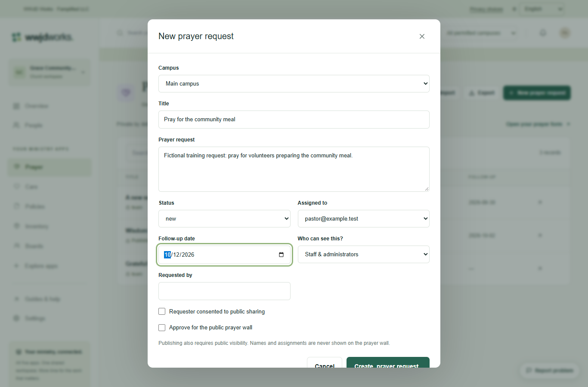This screenshot has width=588, height=387.
Task: Open the Assigned to dropdown
Action: (364, 219)
